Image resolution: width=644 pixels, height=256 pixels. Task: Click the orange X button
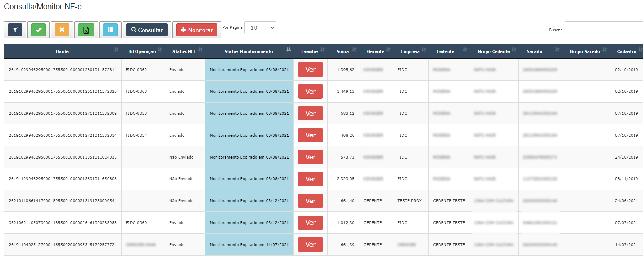(62, 30)
